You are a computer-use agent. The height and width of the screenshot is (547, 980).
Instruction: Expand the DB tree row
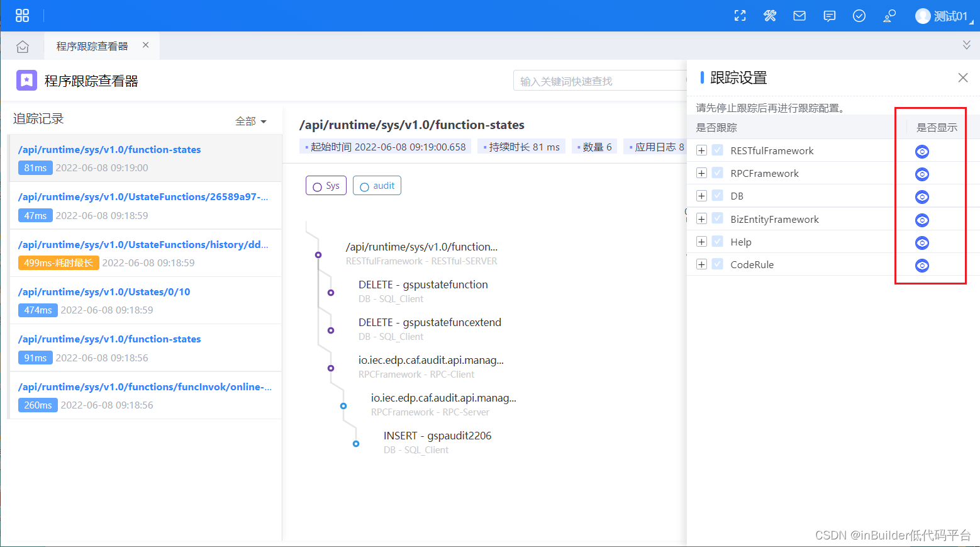701,196
